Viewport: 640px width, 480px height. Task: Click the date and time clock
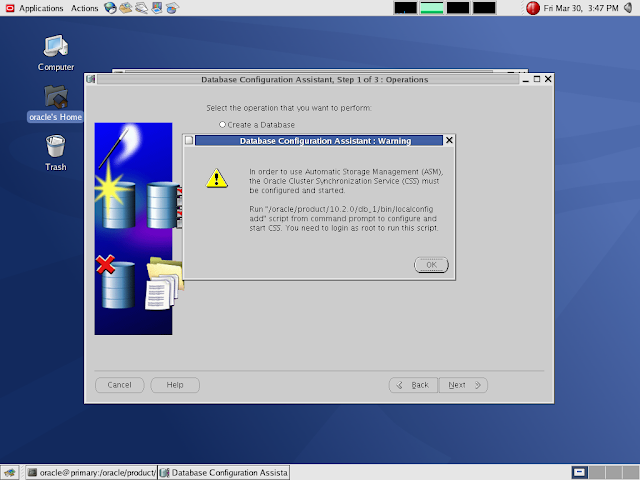(581, 8)
